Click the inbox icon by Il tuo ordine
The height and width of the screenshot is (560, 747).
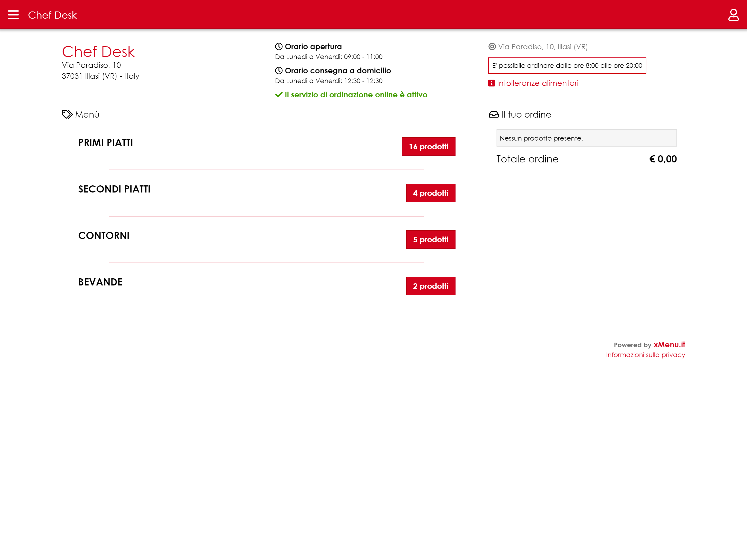click(x=493, y=115)
